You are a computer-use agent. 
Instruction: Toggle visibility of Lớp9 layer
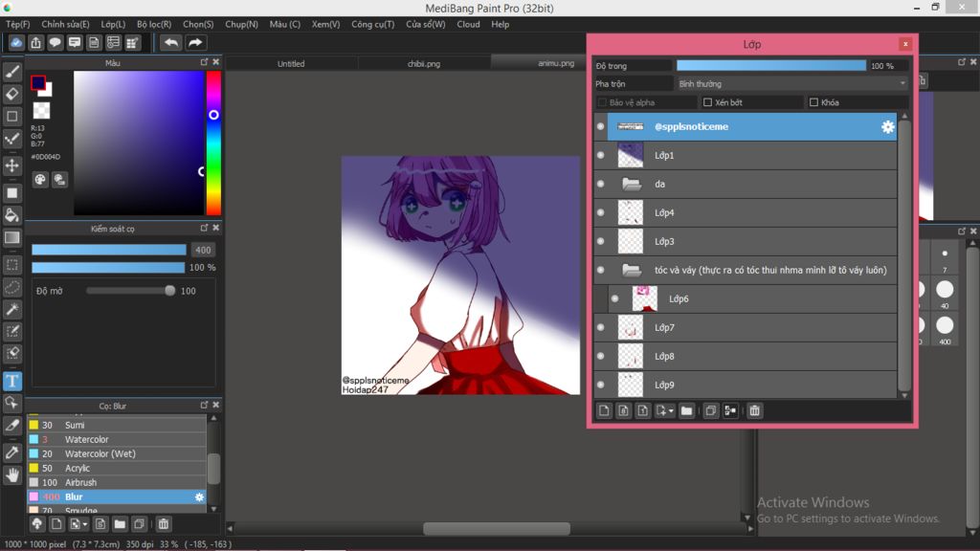click(601, 385)
